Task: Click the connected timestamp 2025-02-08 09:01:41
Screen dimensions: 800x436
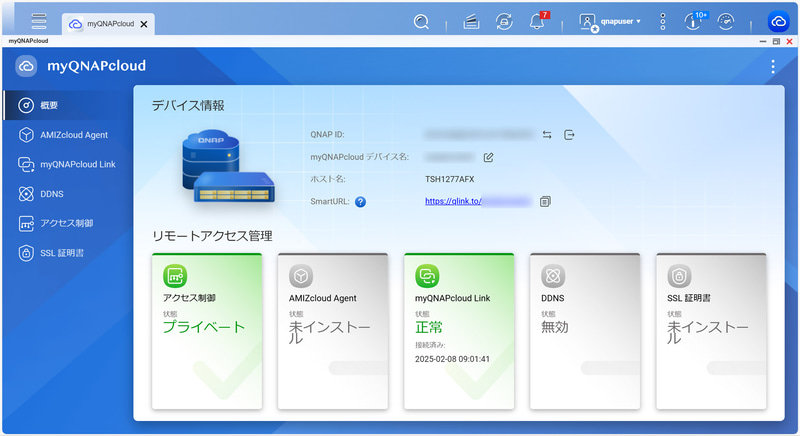Action: 452,359
